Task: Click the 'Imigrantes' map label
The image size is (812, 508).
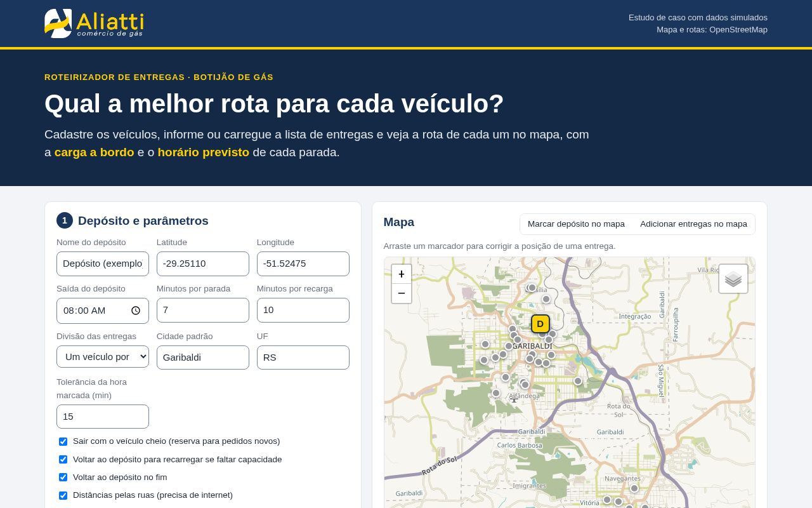Action: (x=529, y=486)
